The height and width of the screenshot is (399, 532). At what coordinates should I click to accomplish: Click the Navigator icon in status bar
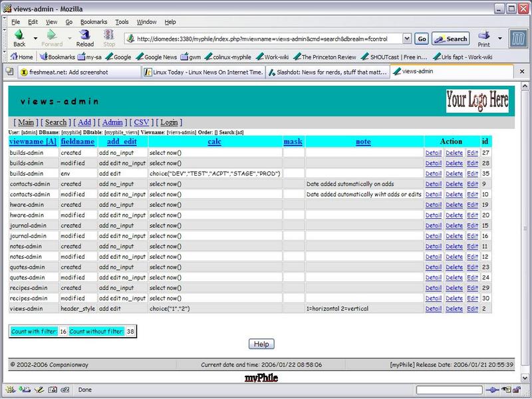[x=9, y=390]
